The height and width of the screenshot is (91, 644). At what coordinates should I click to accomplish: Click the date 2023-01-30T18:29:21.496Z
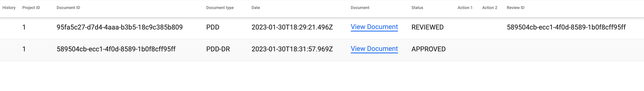coord(292,27)
